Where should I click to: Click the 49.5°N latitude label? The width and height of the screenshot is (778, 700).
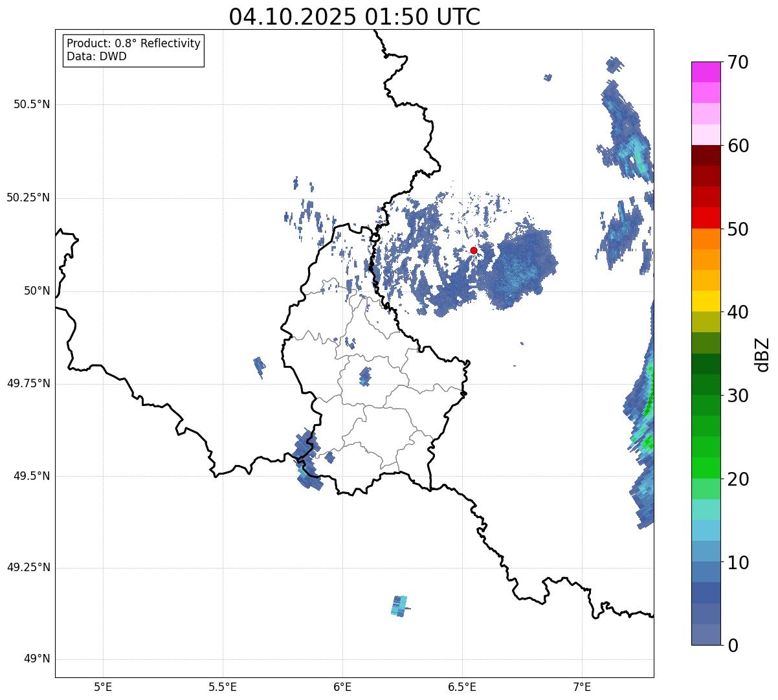(x=31, y=476)
